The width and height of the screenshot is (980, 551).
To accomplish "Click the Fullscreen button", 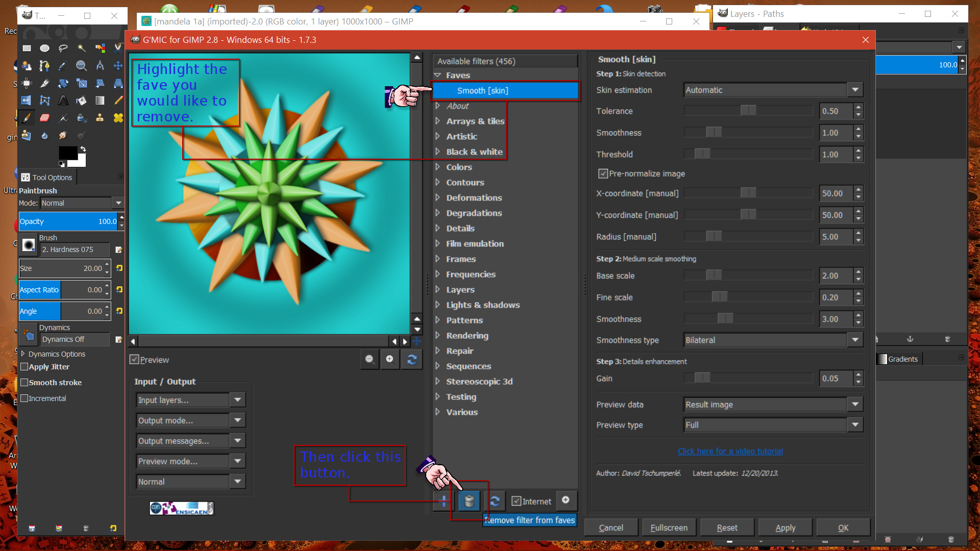I will [x=669, y=528].
